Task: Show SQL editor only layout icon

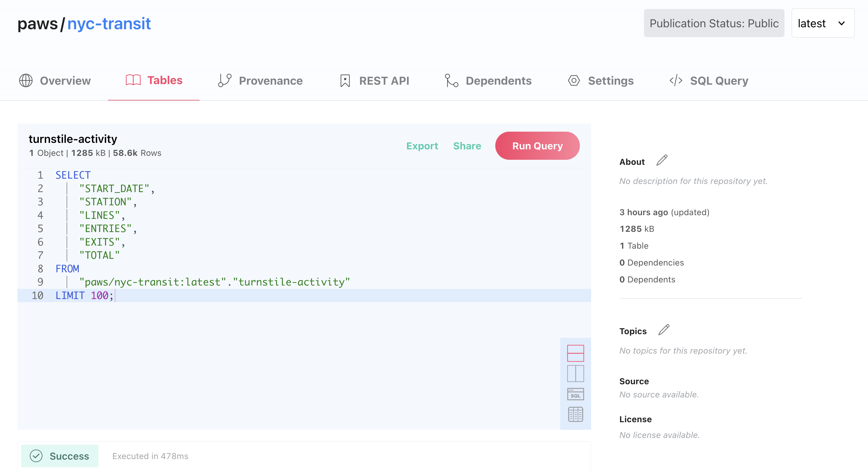Action: coord(575,394)
